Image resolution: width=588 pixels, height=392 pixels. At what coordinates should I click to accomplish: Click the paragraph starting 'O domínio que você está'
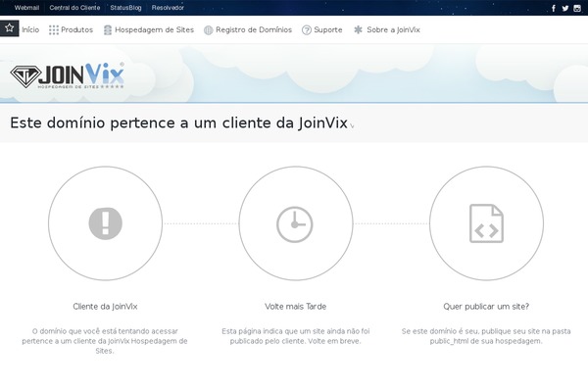(105, 341)
